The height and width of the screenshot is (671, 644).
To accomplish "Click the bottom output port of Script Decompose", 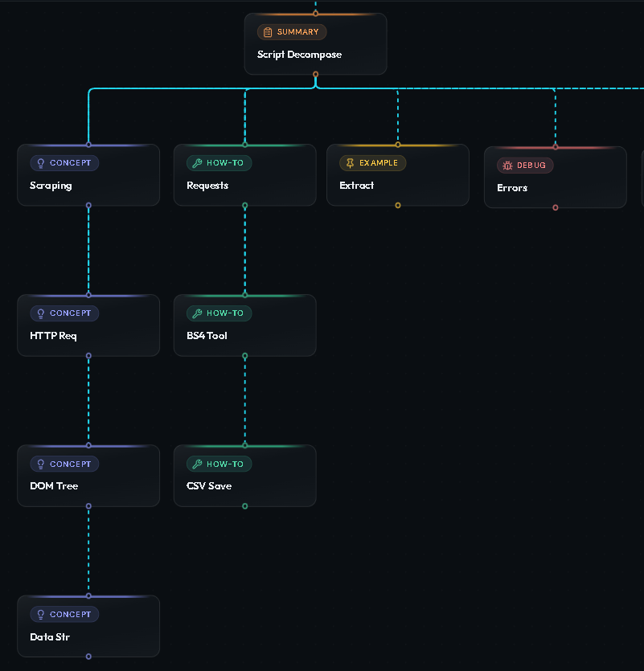I will pyautogui.click(x=316, y=75).
